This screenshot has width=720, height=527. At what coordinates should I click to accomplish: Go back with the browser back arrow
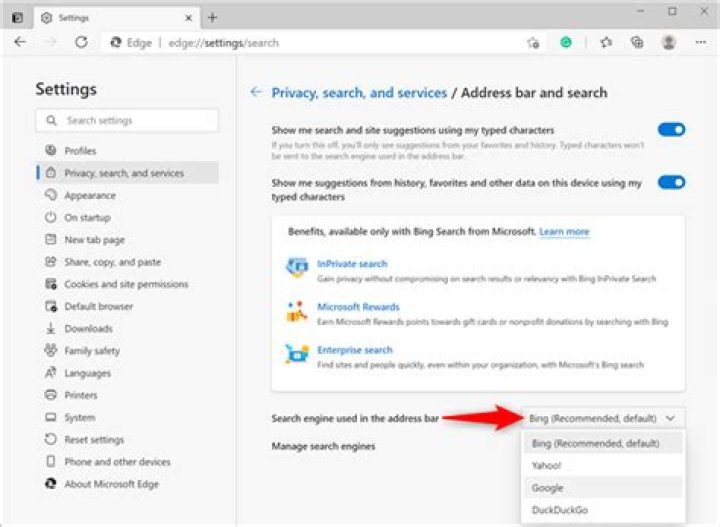coord(20,42)
